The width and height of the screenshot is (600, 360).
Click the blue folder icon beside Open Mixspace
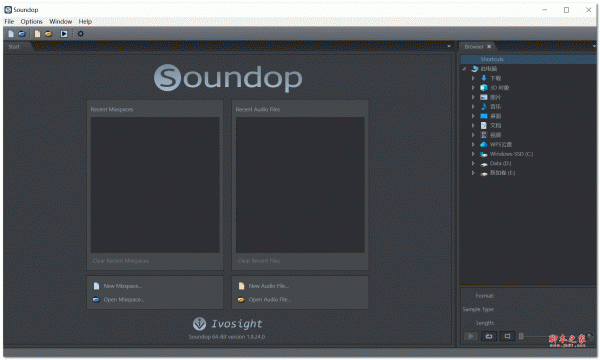(x=96, y=300)
